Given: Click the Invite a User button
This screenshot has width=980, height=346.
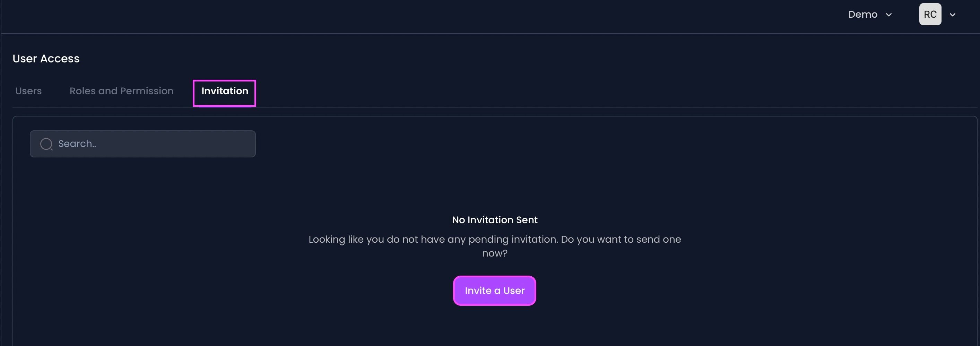Looking at the screenshot, I should [495, 291].
